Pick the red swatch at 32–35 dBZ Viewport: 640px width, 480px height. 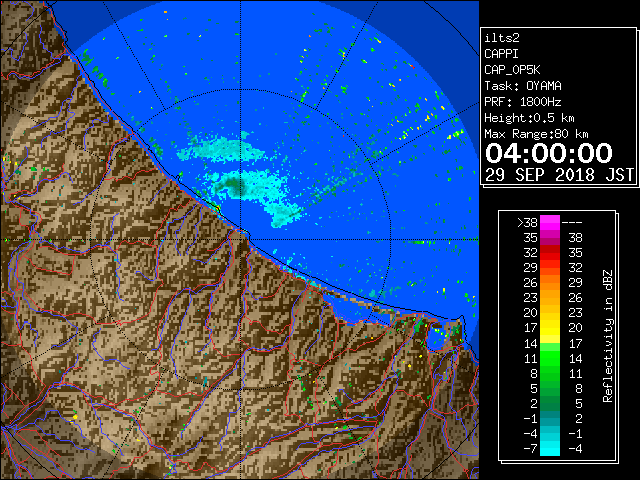point(550,253)
